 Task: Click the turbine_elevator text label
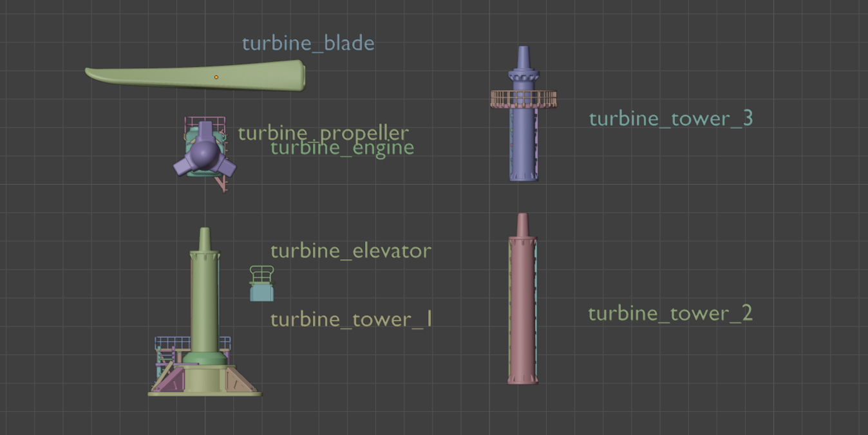tap(350, 251)
